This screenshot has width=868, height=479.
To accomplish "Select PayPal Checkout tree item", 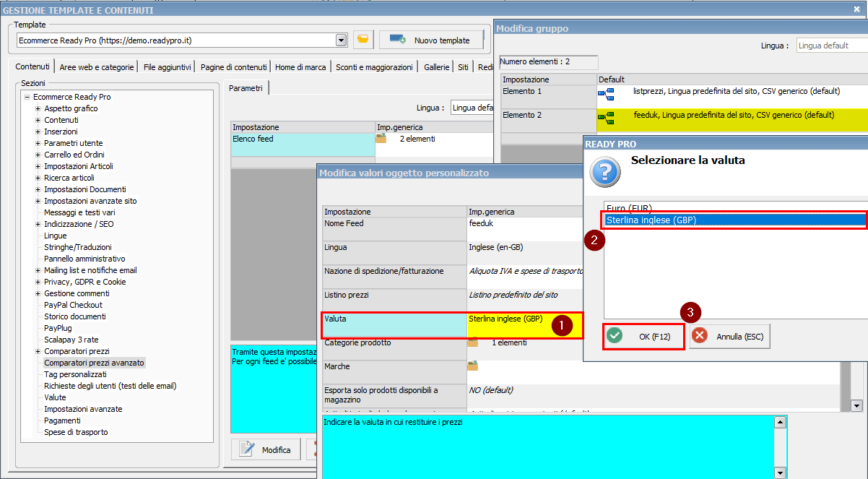I will click(73, 305).
